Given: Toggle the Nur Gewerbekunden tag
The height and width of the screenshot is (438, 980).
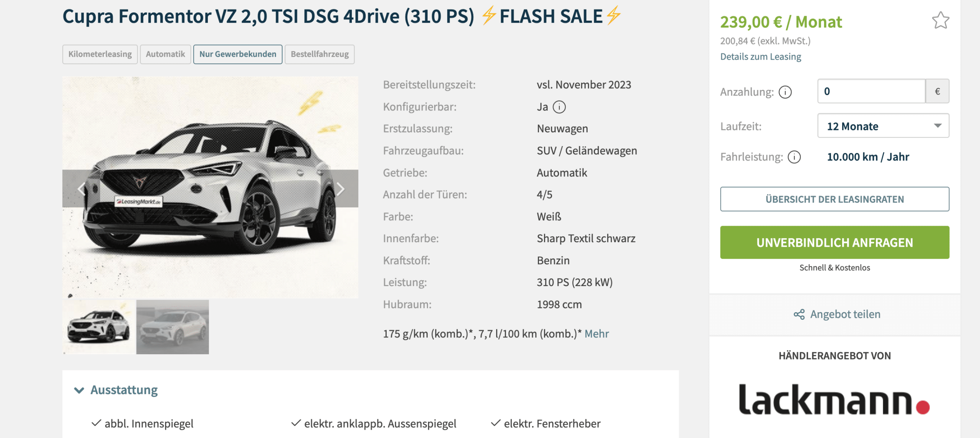Looking at the screenshot, I should 238,54.
